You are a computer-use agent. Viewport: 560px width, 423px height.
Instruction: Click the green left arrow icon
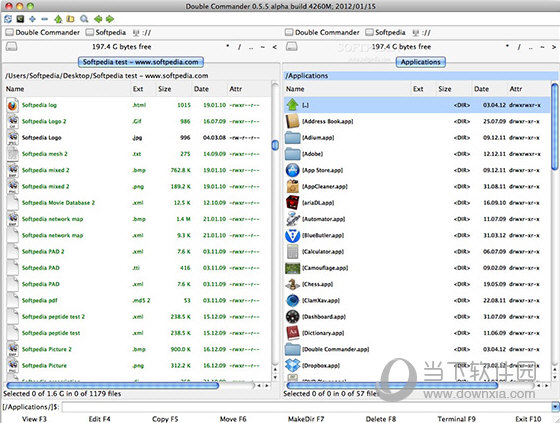coord(98,19)
